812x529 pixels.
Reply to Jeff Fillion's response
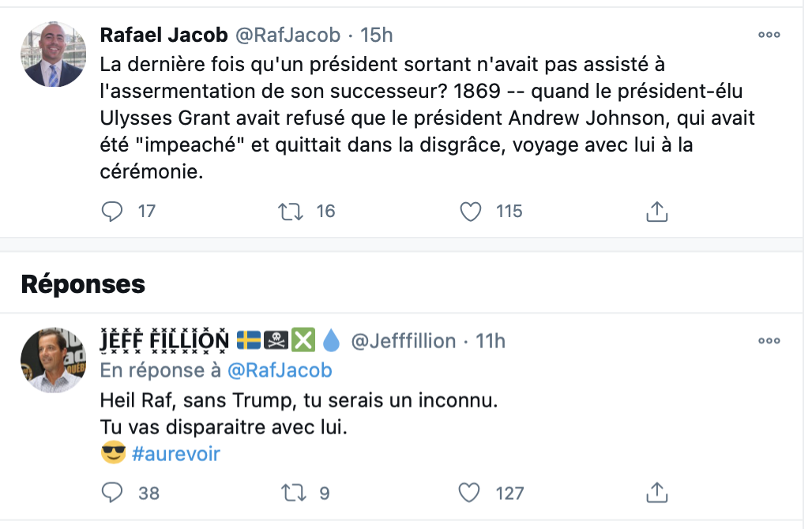pyautogui.click(x=115, y=493)
